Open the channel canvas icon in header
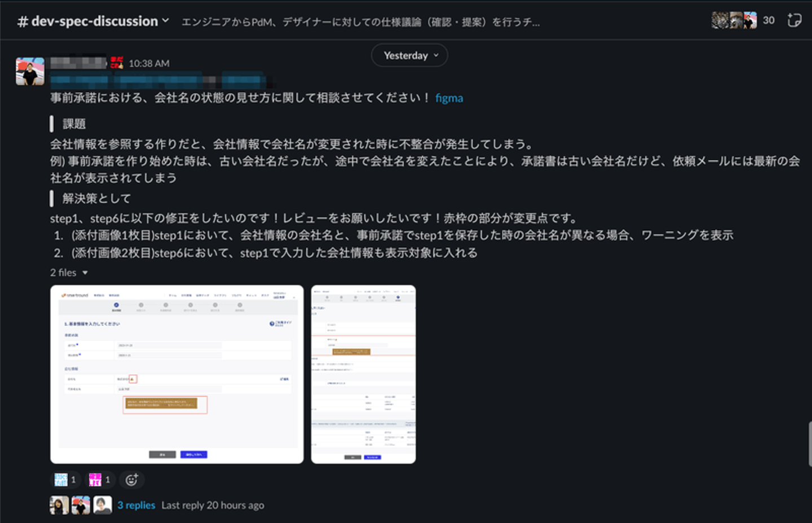 (794, 20)
